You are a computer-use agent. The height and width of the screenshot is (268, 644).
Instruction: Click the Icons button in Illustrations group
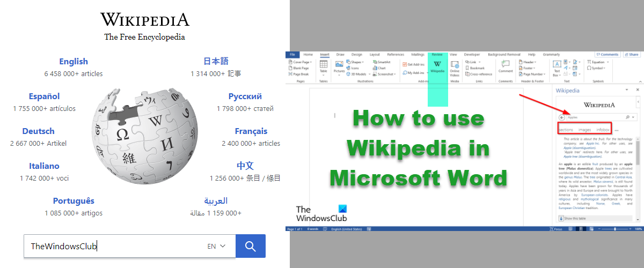pyautogui.click(x=353, y=68)
